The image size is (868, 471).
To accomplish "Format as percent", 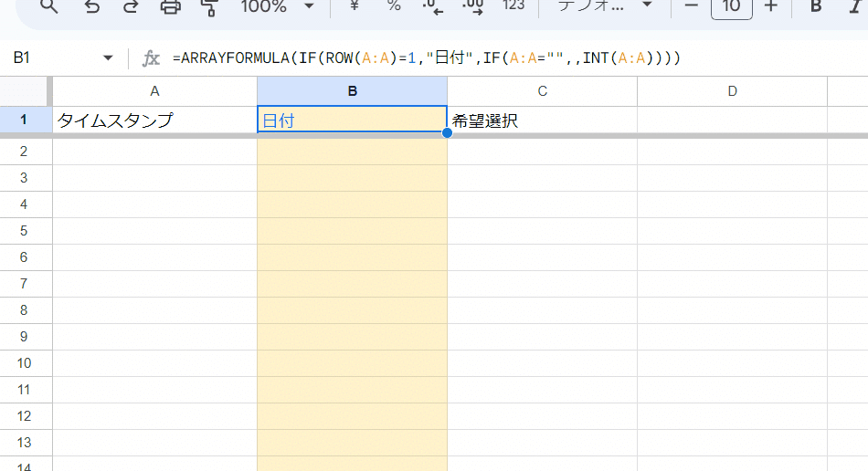I will coord(394,6).
